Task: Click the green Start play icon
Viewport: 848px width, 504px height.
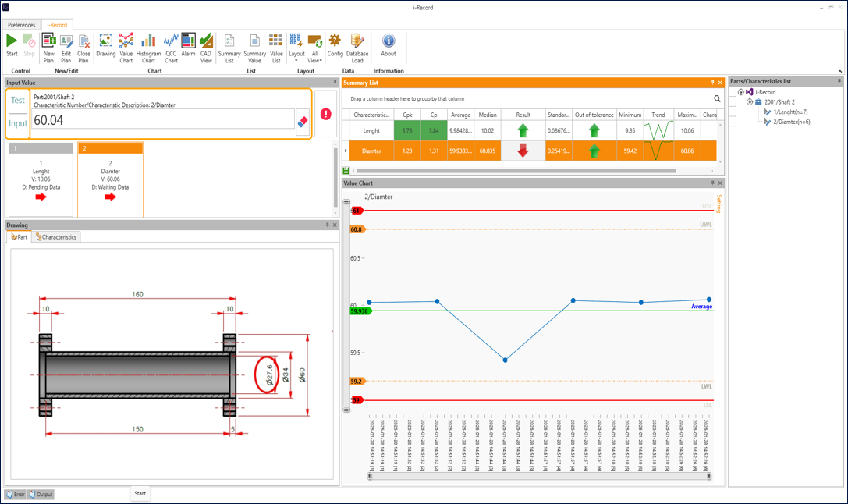Action: [12, 41]
